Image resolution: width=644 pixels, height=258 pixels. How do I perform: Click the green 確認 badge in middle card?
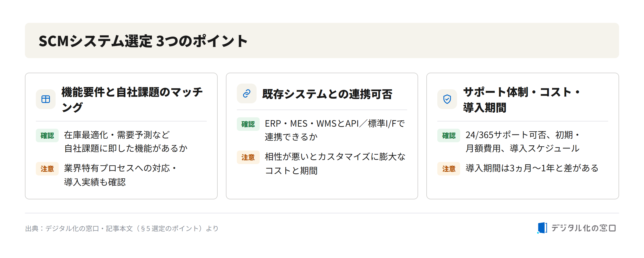pos(248,124)
